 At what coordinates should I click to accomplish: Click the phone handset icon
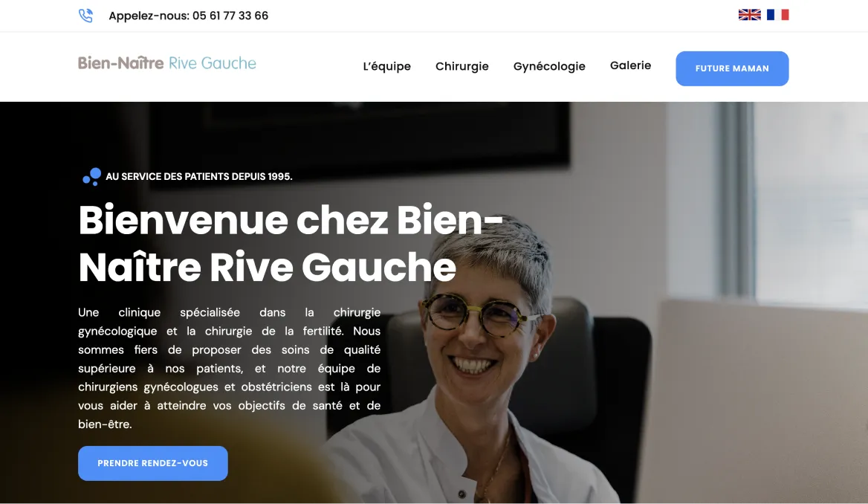click(x=85, y=16)
